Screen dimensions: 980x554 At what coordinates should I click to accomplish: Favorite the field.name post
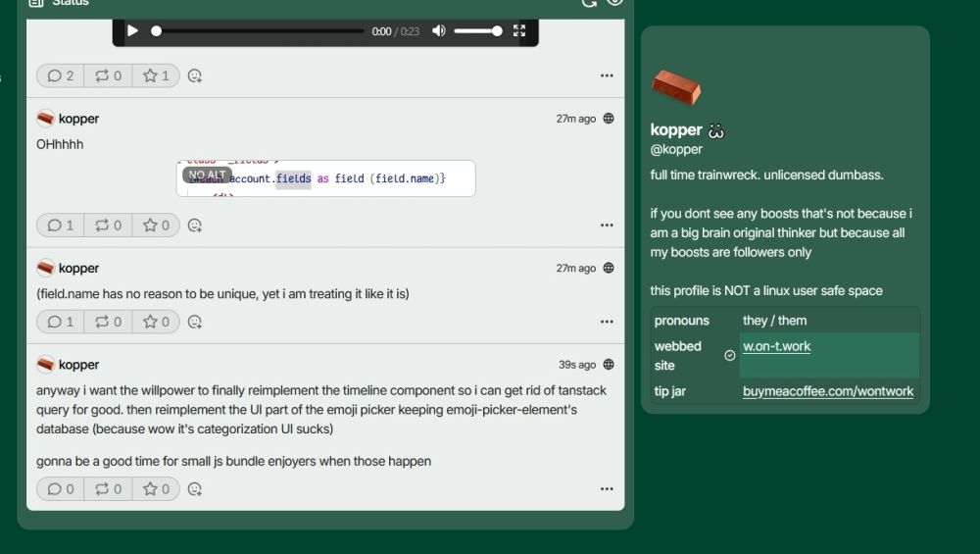pyautogui.click(x=156, y=322)
